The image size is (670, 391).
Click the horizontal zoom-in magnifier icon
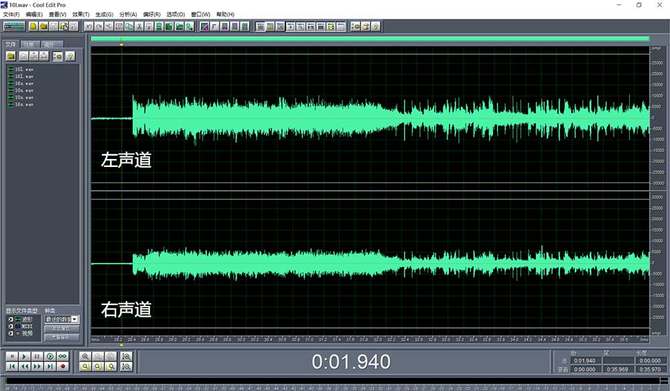85,356
